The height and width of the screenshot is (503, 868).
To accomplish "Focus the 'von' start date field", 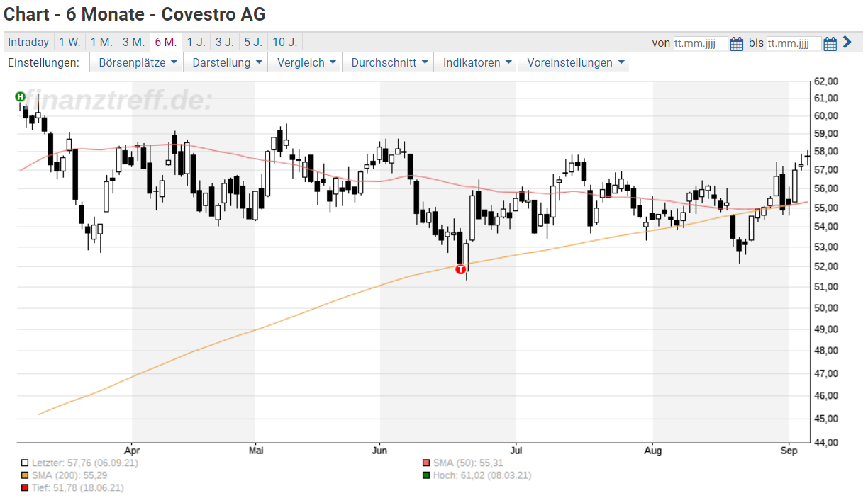I will (x=701, y=43).
